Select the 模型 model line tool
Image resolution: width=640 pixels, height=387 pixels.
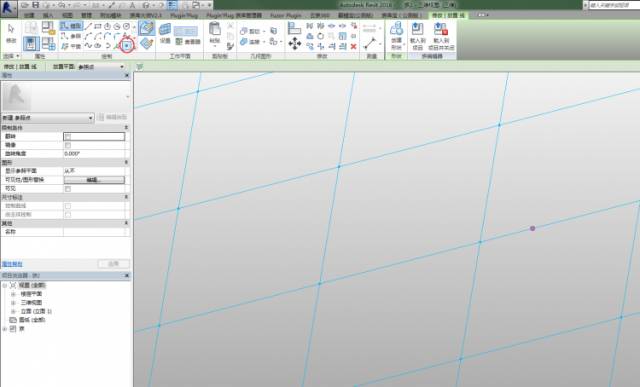pyautogui.click(x=71, y=26)
